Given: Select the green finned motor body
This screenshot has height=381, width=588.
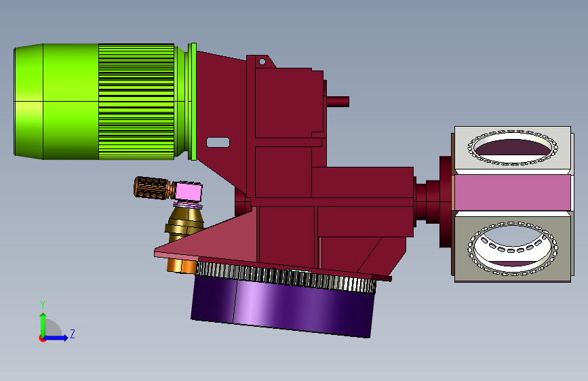Looking at the screenshot, I should coord(136,102).
